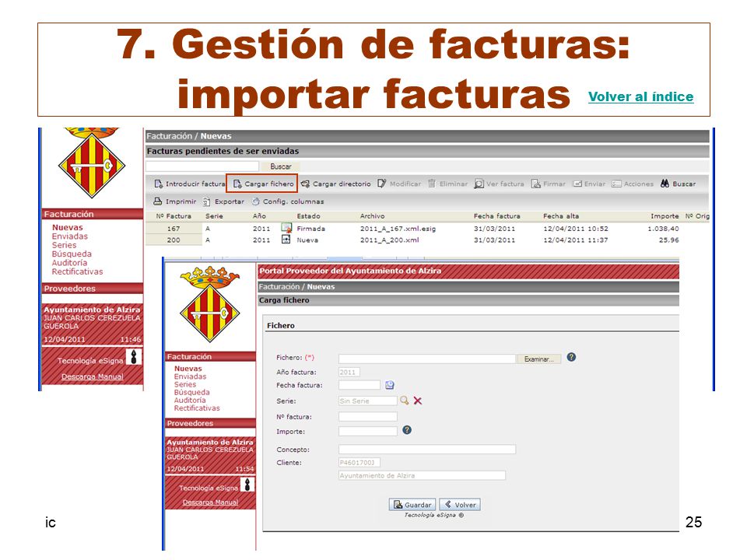Choose 'Cargar directorio' in the toolbar

tap(336, 184)
